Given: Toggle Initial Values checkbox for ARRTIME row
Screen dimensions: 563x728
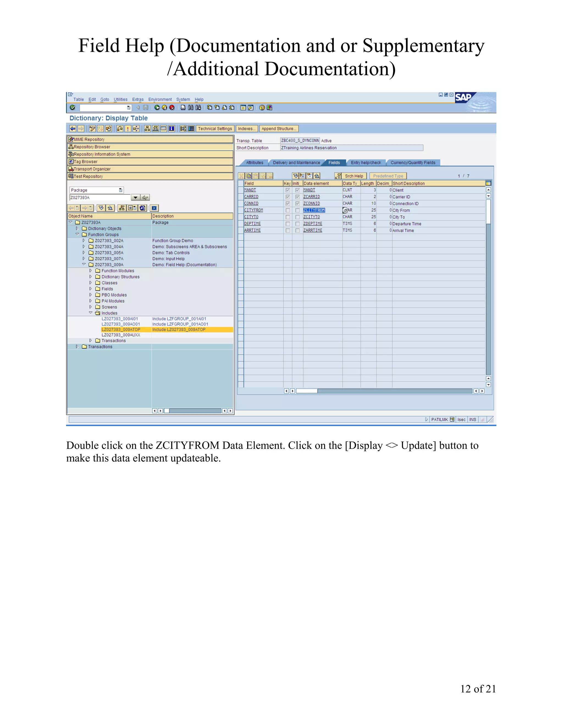Looking at the screenshot, I should tap(297, 230).
